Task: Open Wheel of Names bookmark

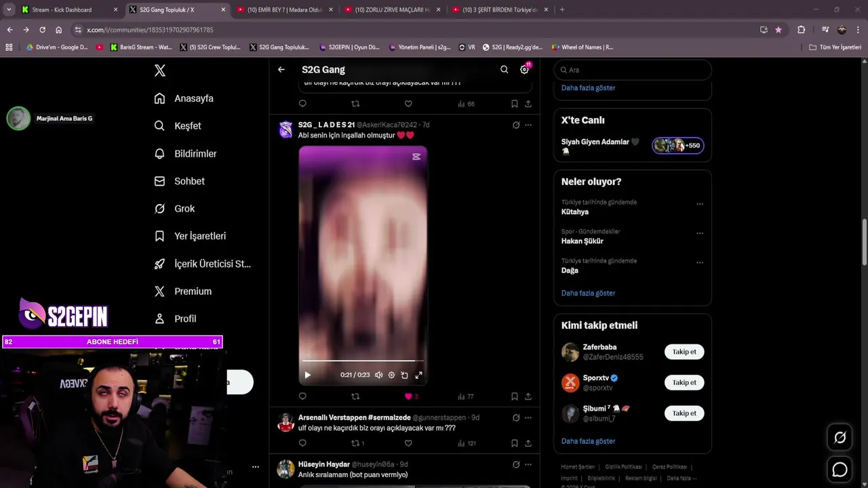Action: (x=582, y=47)
